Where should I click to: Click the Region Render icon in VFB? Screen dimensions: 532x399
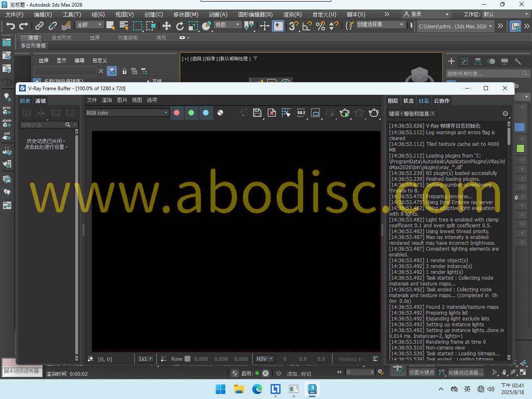(x=316, y=113)
